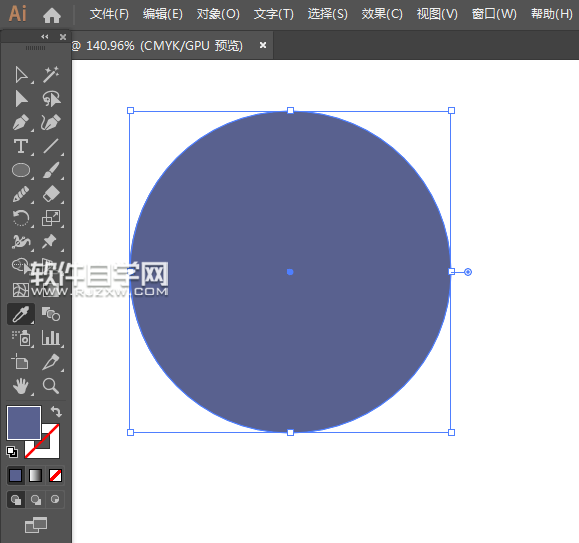Open the 编辑(E) menu
This screenshot has width=579, height=543.
(x=163, y=14)
